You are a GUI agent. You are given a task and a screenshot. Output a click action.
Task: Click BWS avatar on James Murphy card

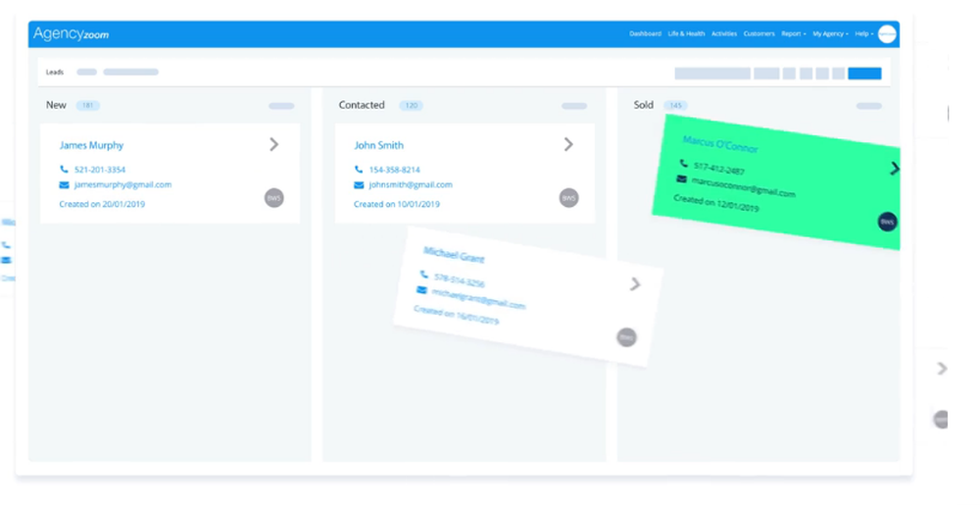[273, 197]
